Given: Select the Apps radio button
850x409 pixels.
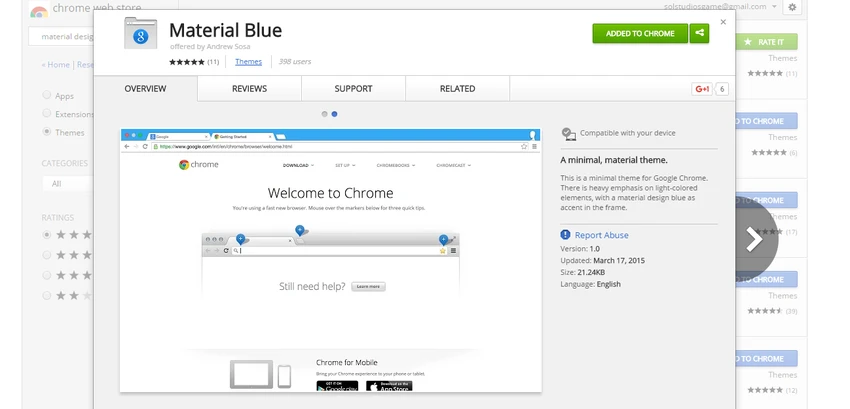Looking at the screenshot, I should click(x=47, y=95).
